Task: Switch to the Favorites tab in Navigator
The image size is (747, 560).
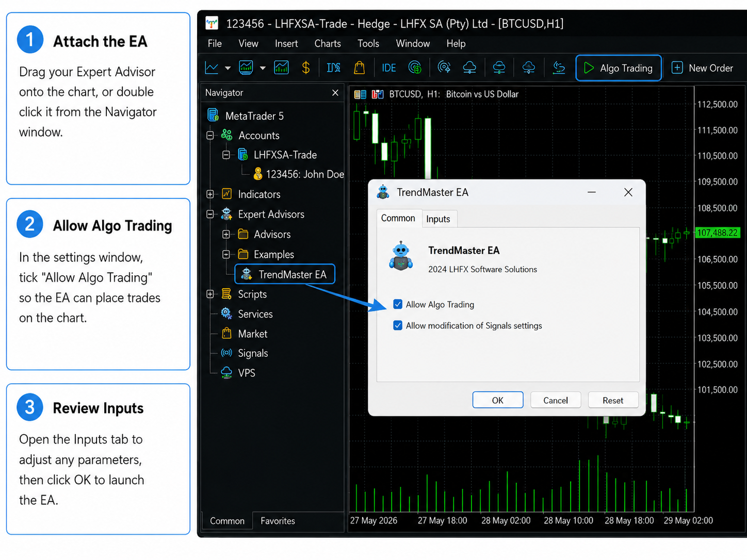Action: tap(278, 521)
